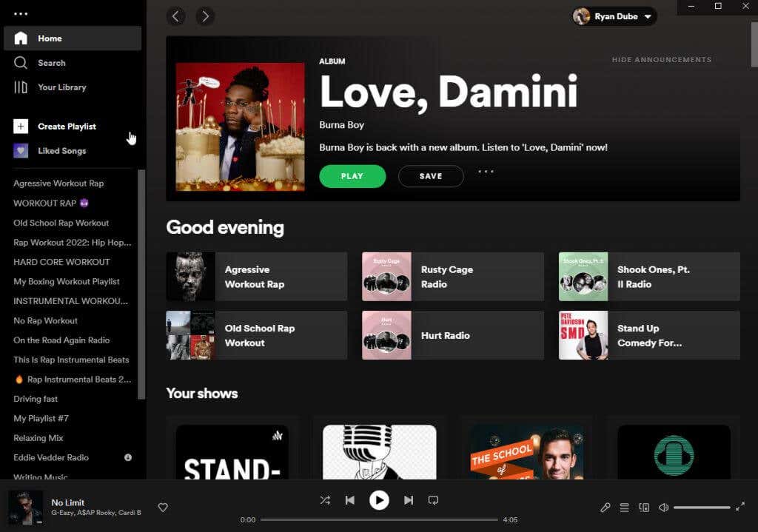Toggle repeat mode
Screen dimensions: 758x532
pyautogui.click(x=433, y=500)
